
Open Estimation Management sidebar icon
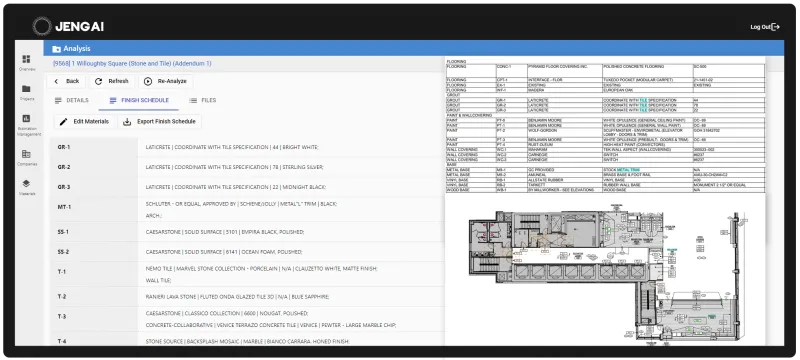[x=27, y=118]
